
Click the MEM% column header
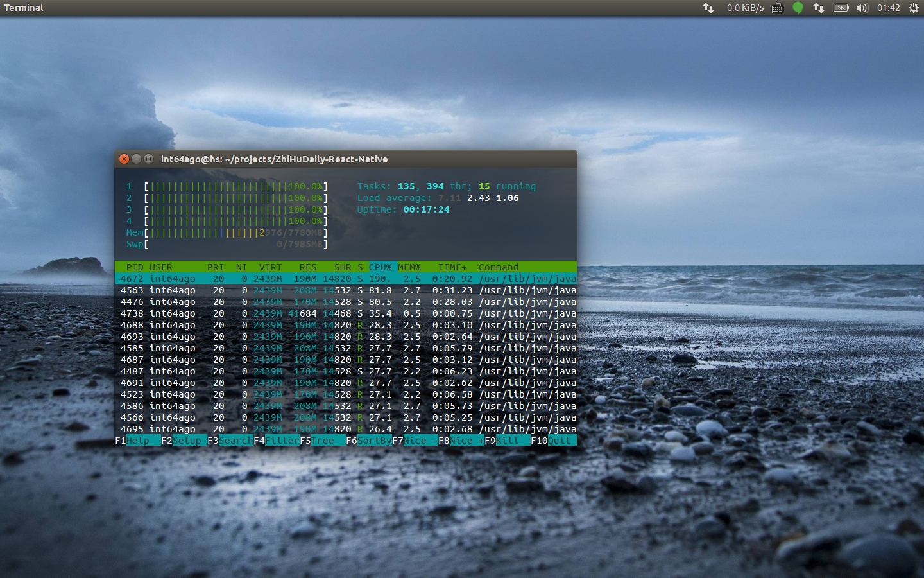[x=409, y=267]
